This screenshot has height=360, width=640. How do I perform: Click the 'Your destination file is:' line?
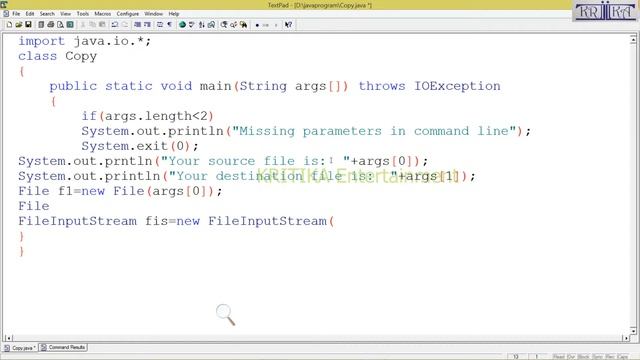coord(247,176)
